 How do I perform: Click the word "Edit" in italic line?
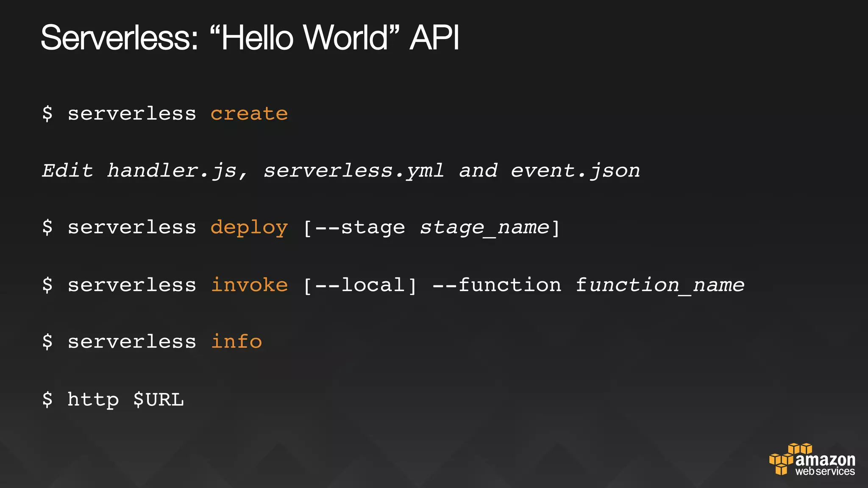[x=67, y=171]
